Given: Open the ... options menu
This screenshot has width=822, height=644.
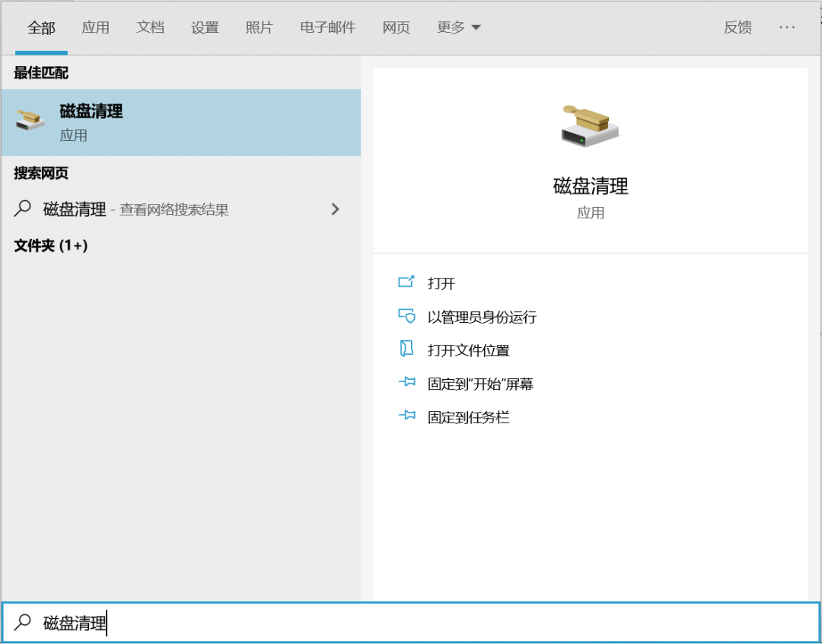Looking at the screenshot, I should point(787,27).
